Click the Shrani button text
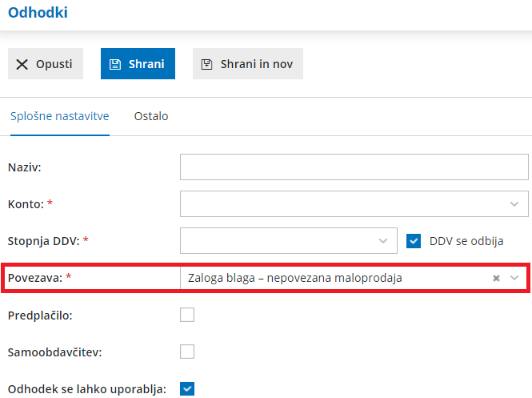The width and height of the screenshot is (532, 398). pyautogui.click(x=146, y=64)
